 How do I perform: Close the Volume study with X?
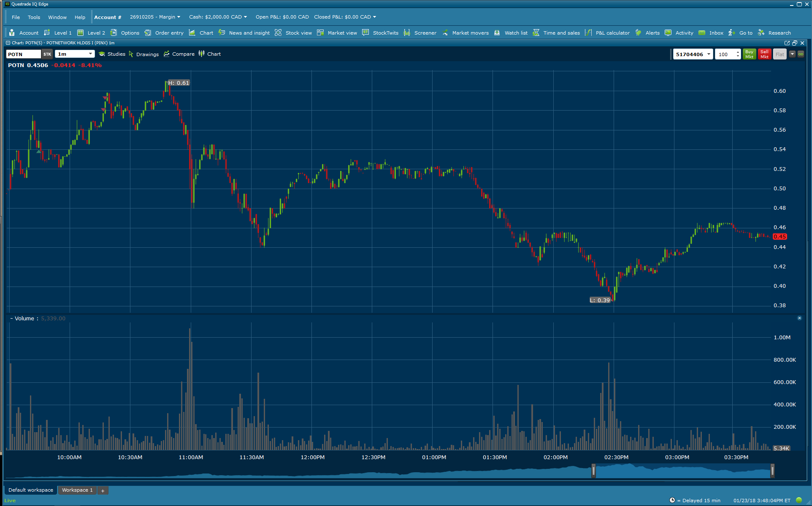[x=799, y=318]
